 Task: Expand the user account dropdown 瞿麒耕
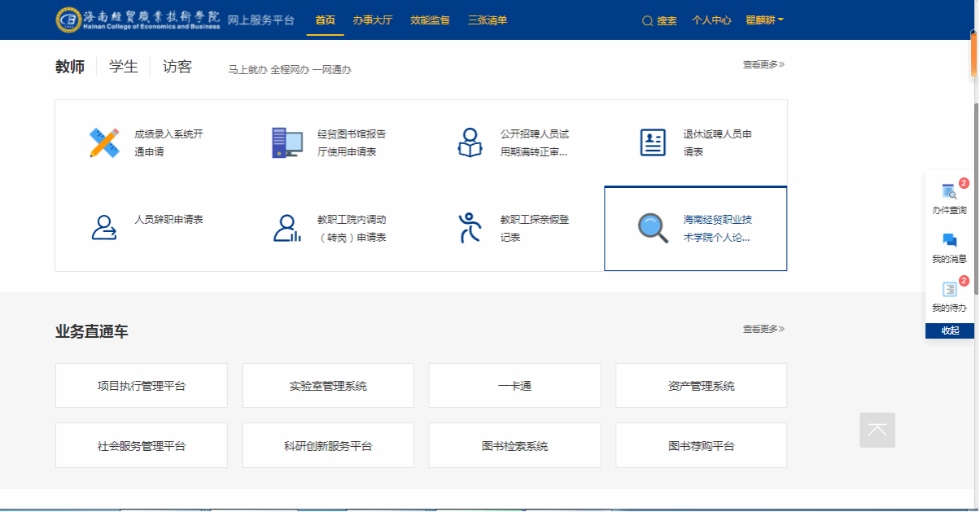click(764, 20)
